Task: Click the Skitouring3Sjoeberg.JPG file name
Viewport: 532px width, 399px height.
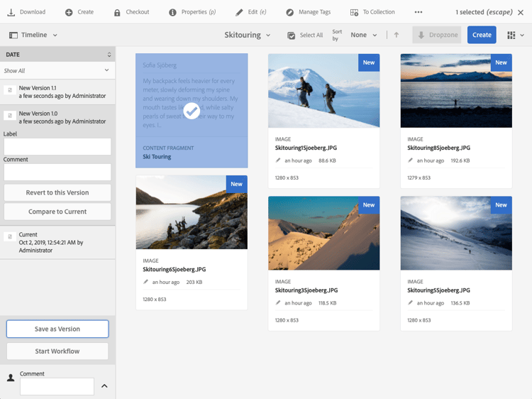Action: tap(306, 290)
